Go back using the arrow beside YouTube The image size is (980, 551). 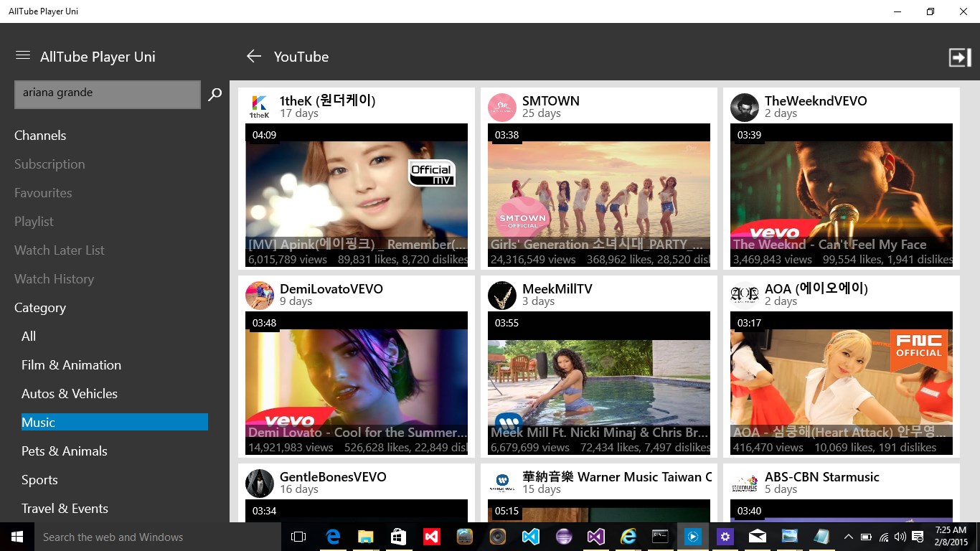point(254,56)
